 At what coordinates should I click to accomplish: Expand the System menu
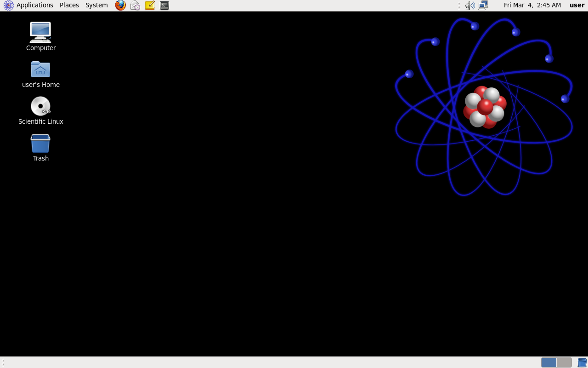(96, 5)
